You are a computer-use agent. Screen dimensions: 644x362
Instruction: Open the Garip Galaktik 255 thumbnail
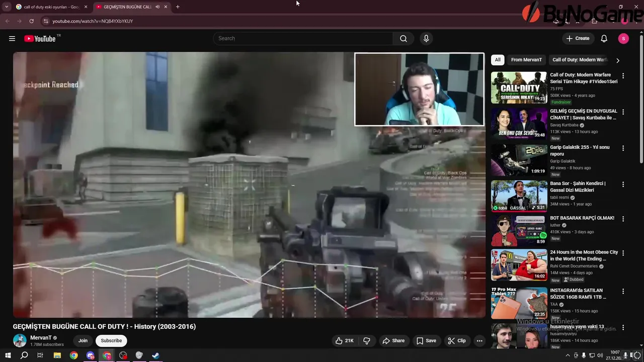click(519, 160)
